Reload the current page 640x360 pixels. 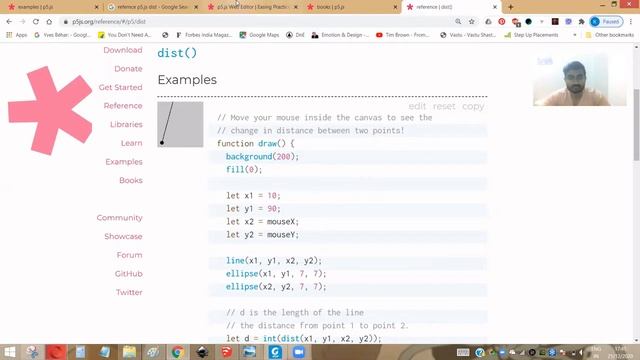point(36,22)
